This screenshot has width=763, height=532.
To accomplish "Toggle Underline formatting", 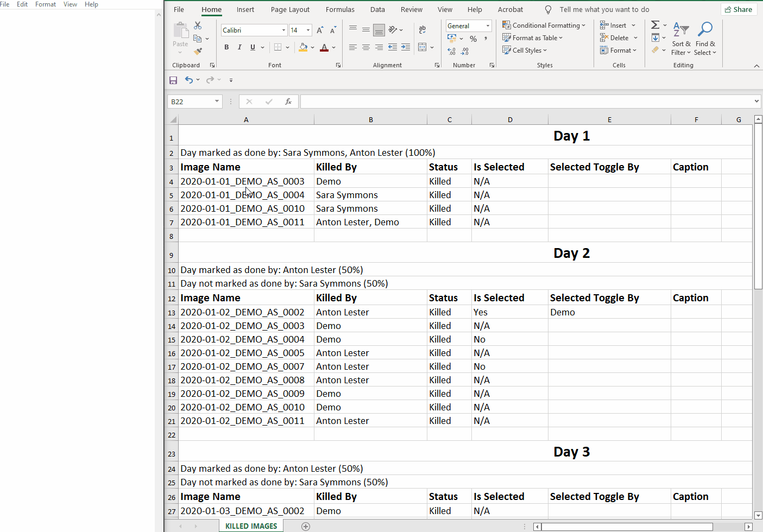I will 253,47.
